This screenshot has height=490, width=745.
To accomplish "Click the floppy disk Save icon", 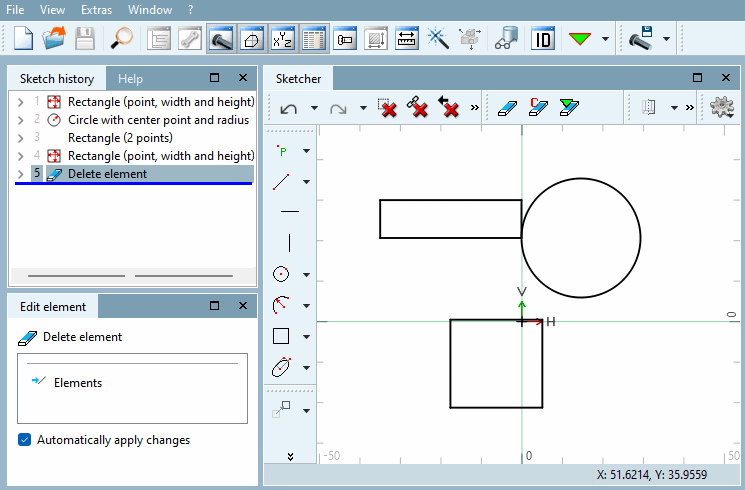I will (85, 38).
